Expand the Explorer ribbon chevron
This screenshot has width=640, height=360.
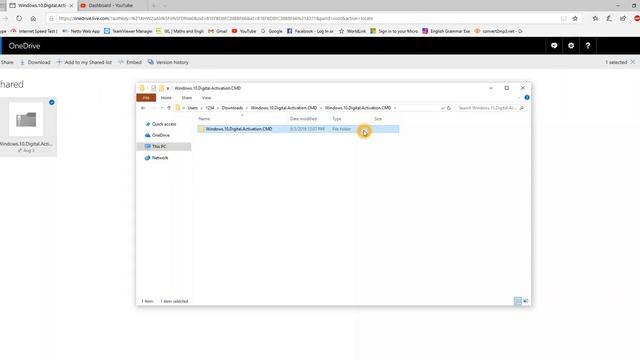point(519,98)
